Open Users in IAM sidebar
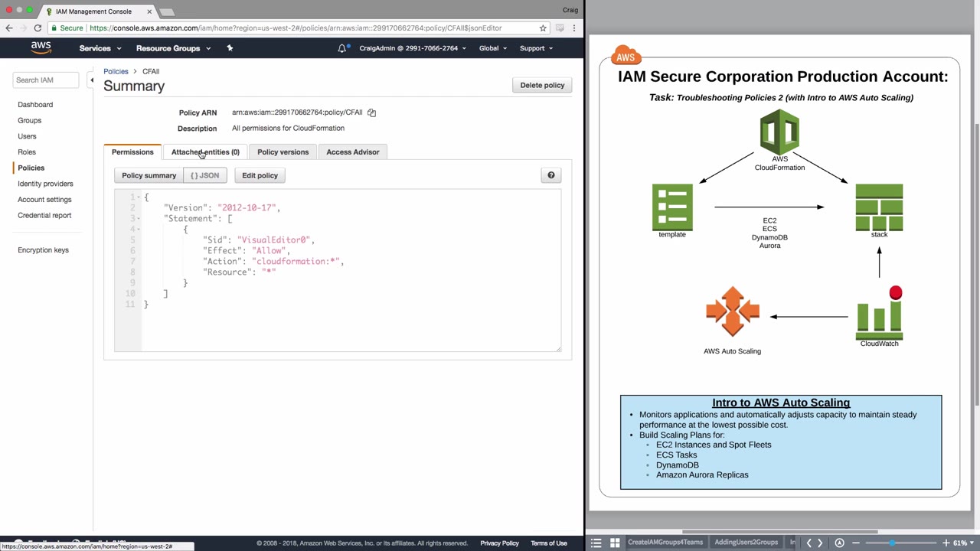 (27, 136)
